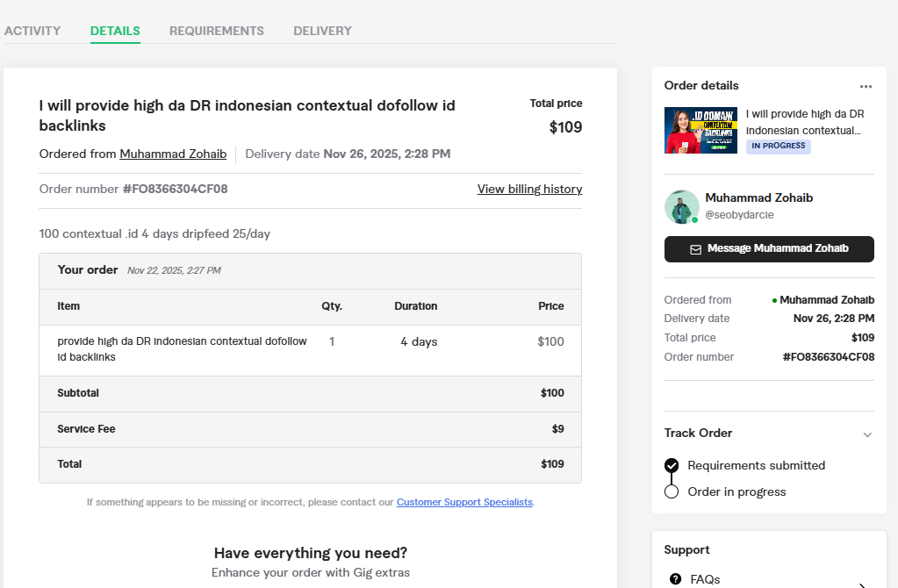Click the empty Order in progress circle

tap(672, 491)
